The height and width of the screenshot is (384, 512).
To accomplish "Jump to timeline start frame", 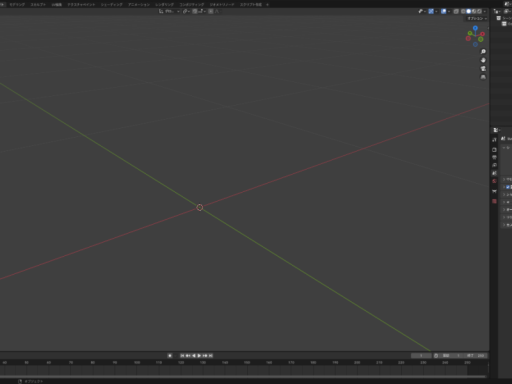I will click(182, 356).
